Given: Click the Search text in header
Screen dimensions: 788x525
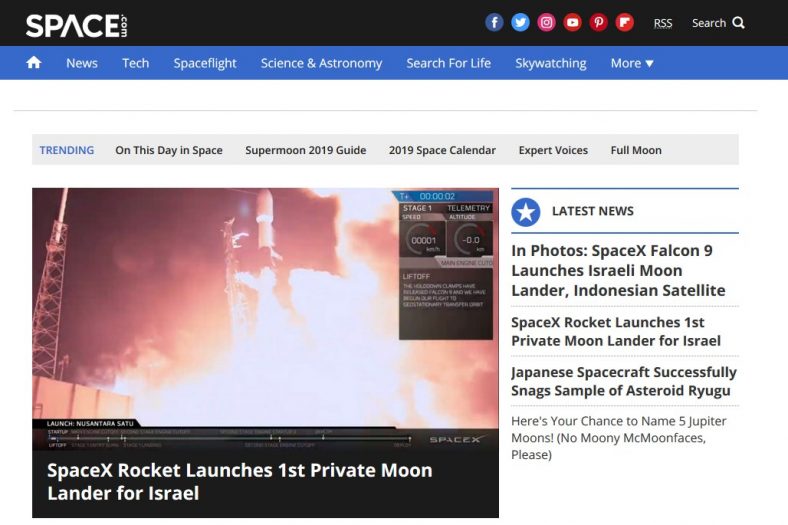Looking at the screenshot, I should (709, 23).
